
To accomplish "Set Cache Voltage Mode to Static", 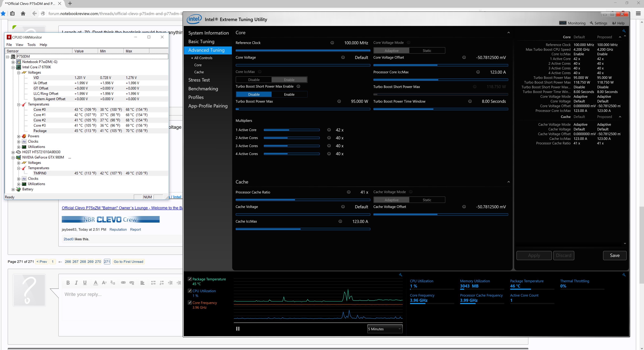I will (427, 200).
